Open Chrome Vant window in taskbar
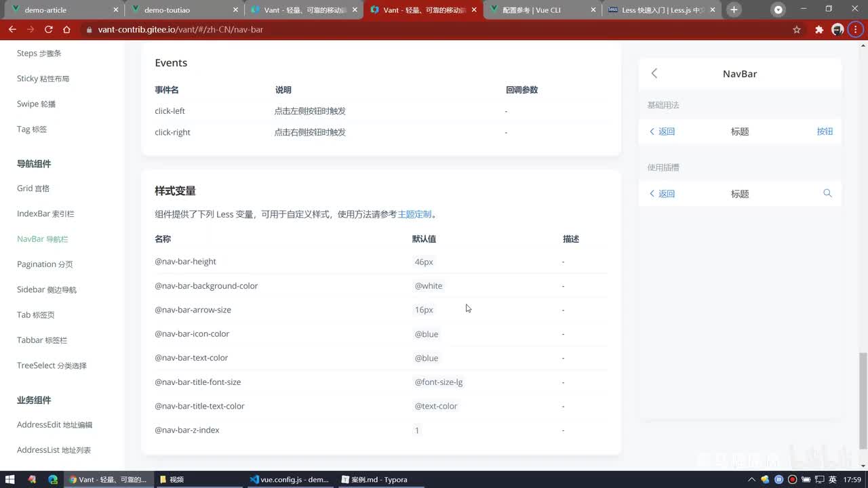Viewport: 868px width, 488px height. [108, 479]
